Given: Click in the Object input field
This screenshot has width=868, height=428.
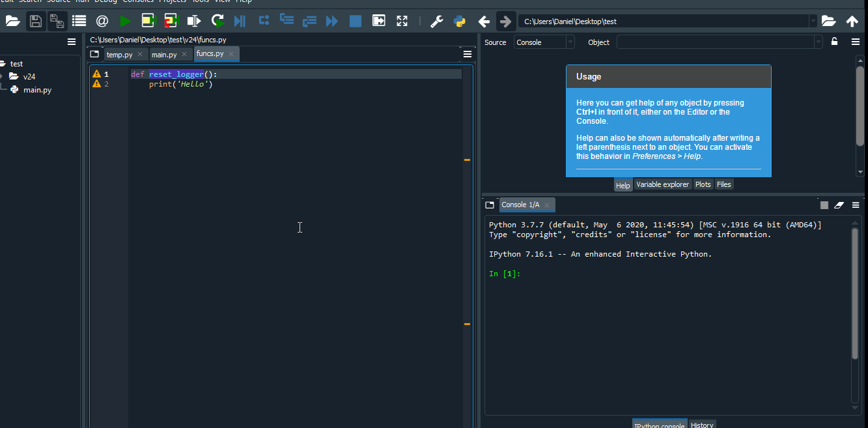Looking at the screenshot, I should pyautogui.click(x=715, y=42).
